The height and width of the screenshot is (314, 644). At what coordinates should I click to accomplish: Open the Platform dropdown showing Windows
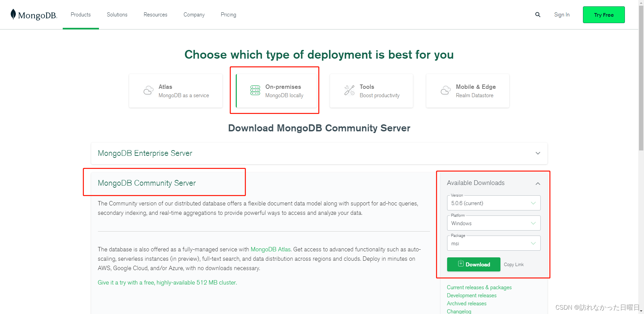[x=493, y=223]
